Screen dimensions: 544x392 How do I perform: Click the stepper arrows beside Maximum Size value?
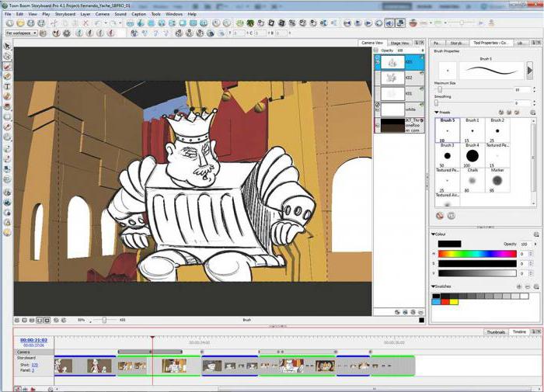point(534,90)
